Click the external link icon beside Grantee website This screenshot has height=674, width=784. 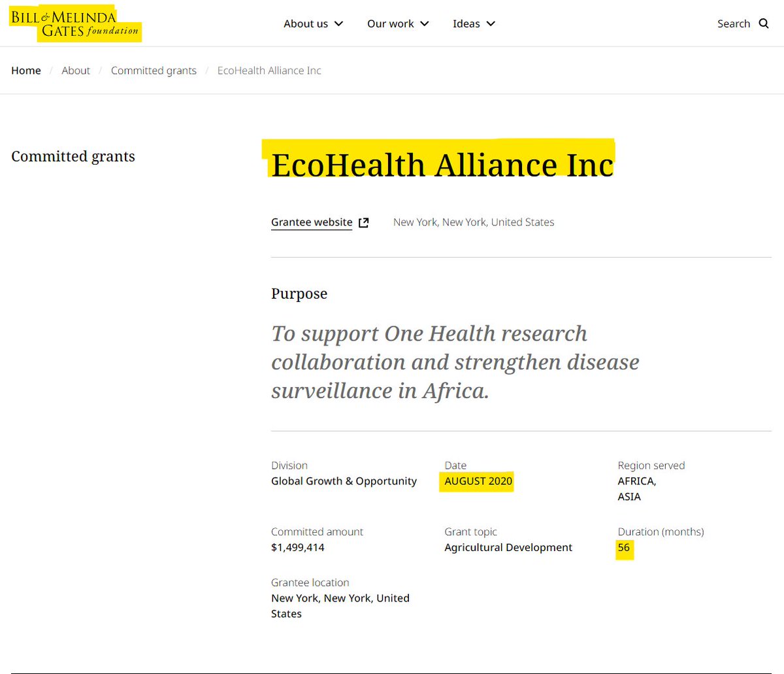coord(364,222)
